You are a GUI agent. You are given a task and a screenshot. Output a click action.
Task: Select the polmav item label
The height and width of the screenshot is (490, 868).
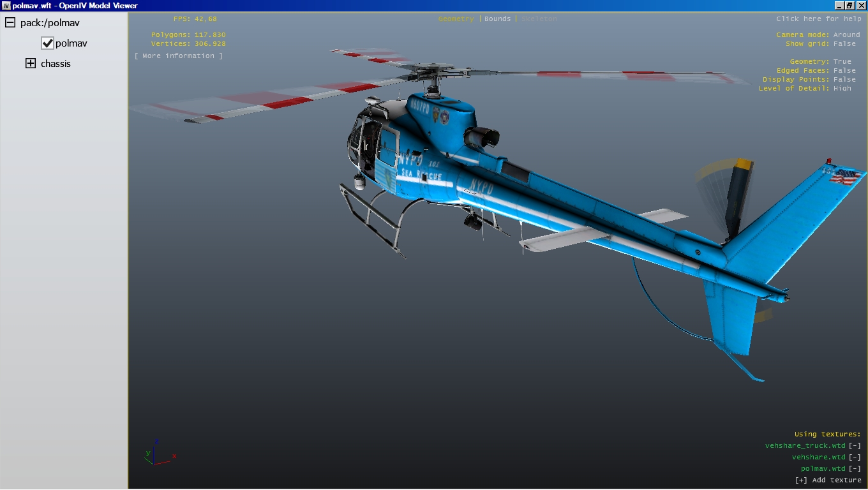point(71,43)
